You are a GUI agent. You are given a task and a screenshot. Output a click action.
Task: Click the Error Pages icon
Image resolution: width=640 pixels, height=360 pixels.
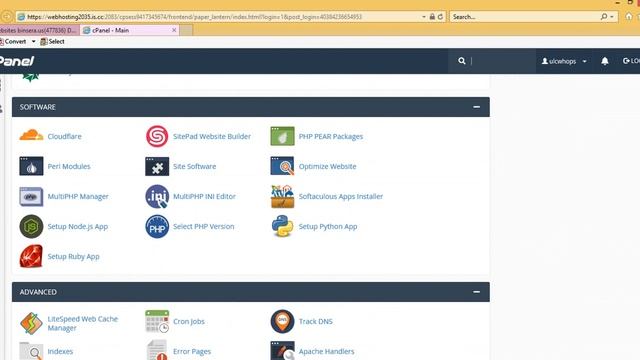point(157,351)
